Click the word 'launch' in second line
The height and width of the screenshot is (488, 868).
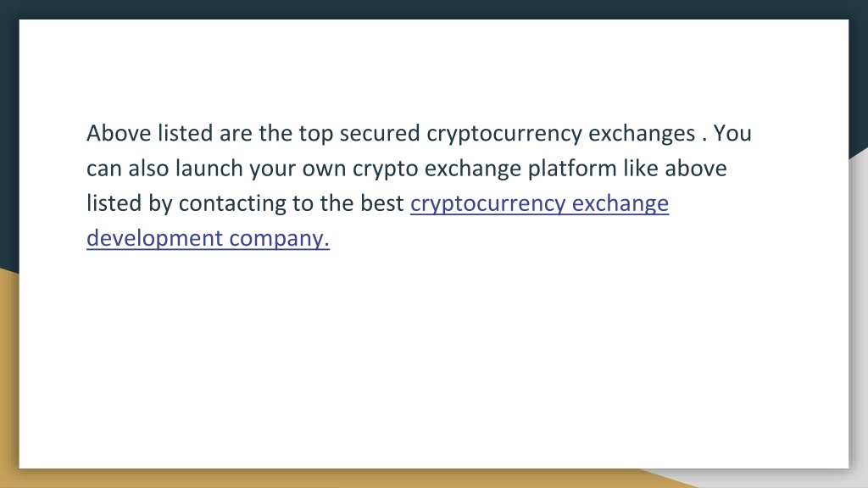(209, 169)
